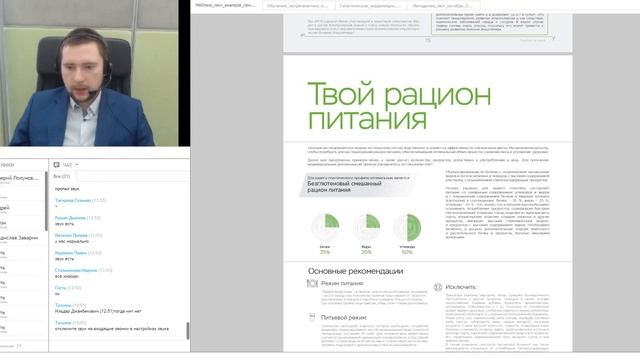The height and width of the screenshot is (360, 640).
Task: Click the 'Основные рекомендации' heading
Action: 356,271
